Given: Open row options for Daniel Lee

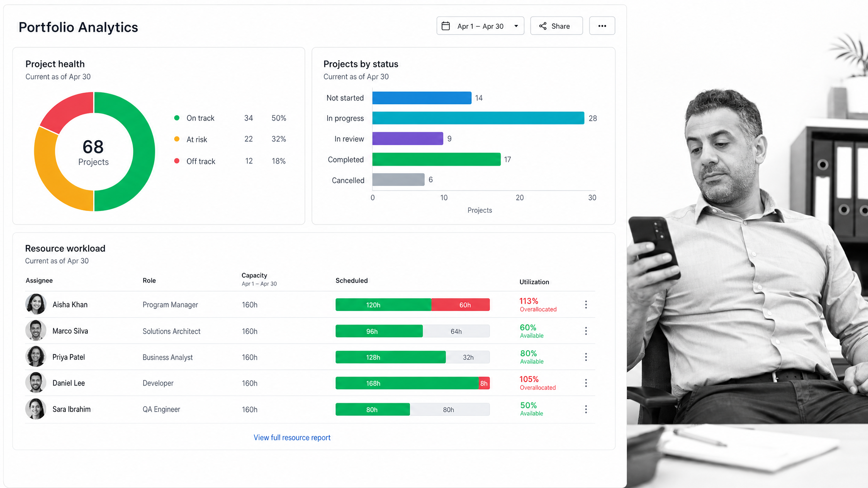Looking at the screenshot, I should (x=586, y=383).
